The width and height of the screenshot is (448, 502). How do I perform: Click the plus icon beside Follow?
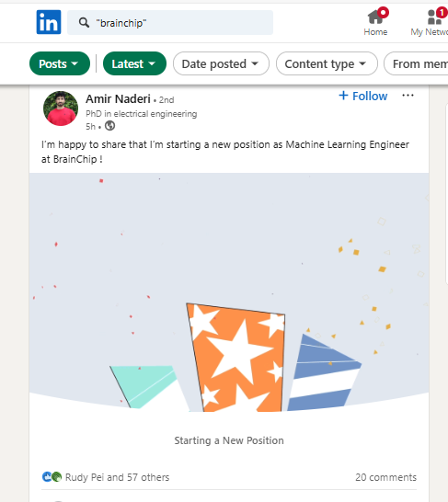[x=343, y=96]
